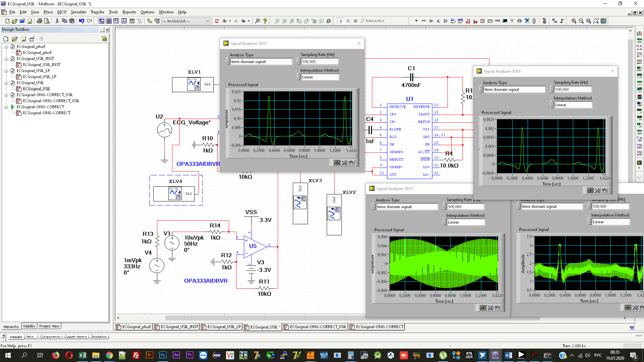The height and width of the screenshot is (362, 644).
Task: Open the Spreadsheet view icon
Action: [x=109, y=21]
